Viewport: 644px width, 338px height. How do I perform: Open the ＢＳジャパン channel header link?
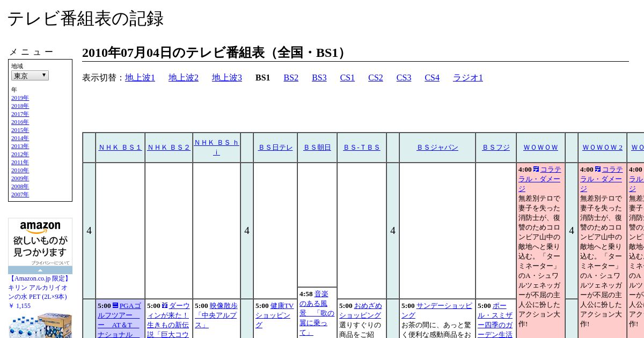coord(437,148)
